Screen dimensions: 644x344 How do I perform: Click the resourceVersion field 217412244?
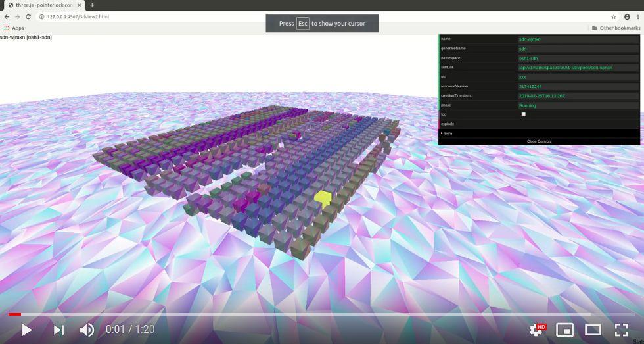[x=578, y=86]
